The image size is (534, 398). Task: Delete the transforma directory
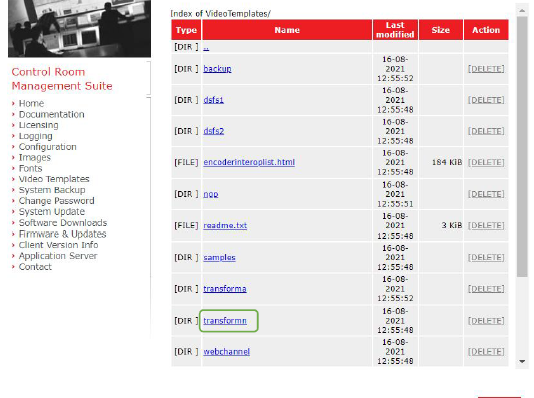click(486, 289)
